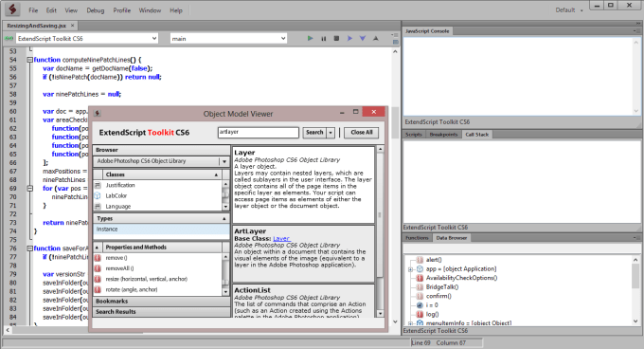
Task: Switch to the Scripts tab
Action: [x=414, y=135]
